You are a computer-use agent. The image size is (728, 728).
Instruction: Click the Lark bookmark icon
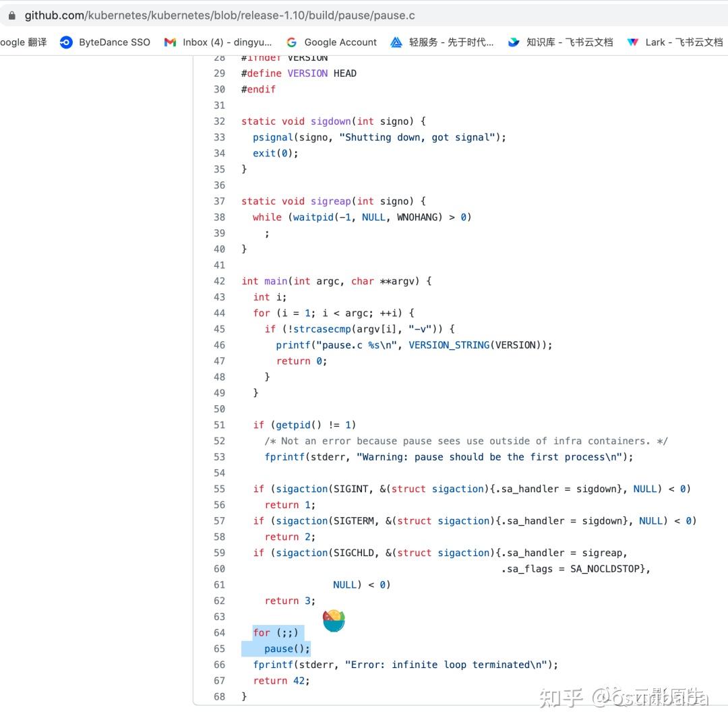(x=632, y=42)
